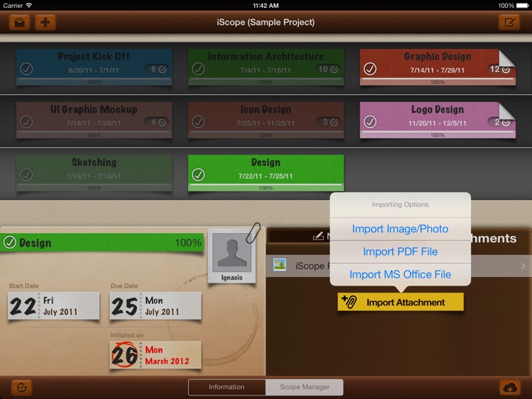Toggle completion check on UI Graphic Mockup
Screen dimensions: 532x399
(x=26, y=122)
